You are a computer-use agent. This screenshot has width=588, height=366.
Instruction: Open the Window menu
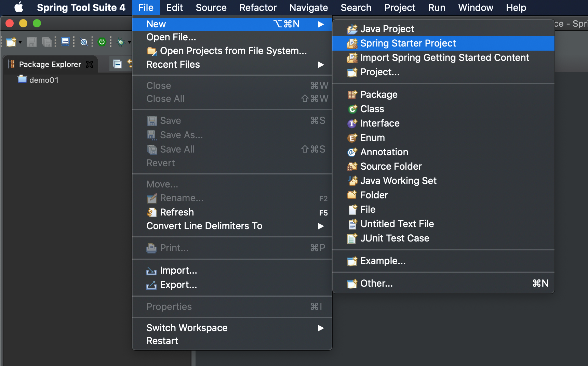(476, 8)
